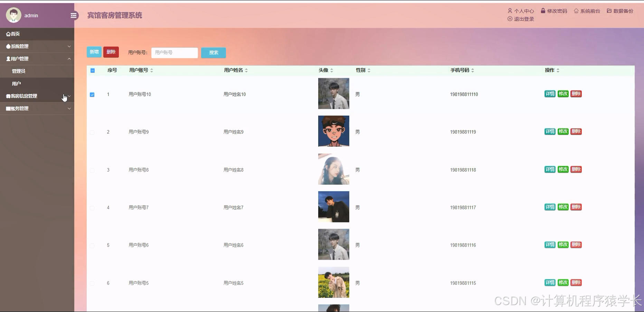Image resolution: width=644 pixels, height=312 pixels.
Task: Select the 首页 home icon in sidebar
Action: click(8, 34)
